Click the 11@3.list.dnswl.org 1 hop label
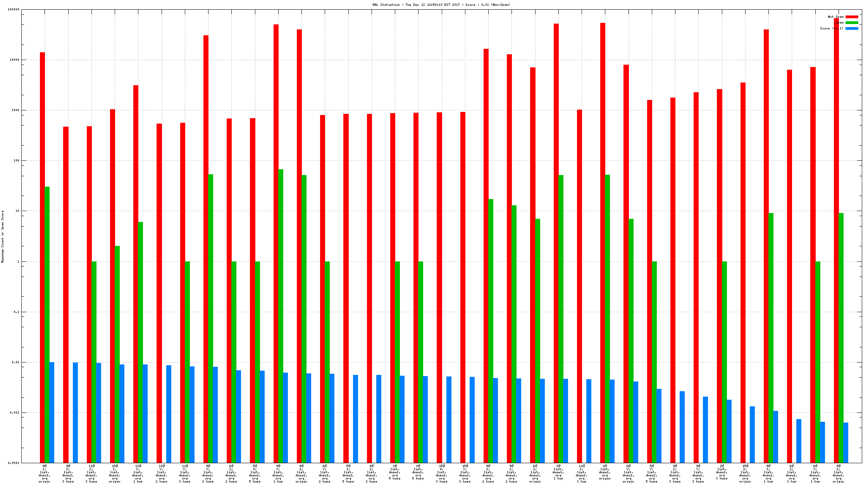 pyautogui.click(x=581, y=474)
